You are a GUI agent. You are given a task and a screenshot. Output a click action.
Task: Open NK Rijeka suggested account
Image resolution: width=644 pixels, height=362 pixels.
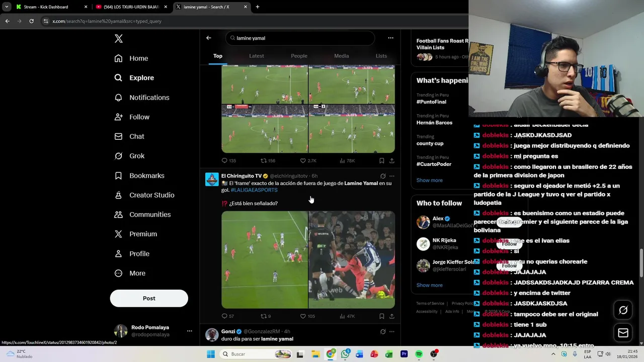(444, 240)
